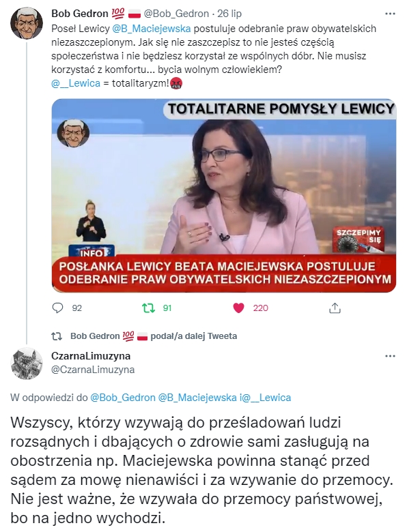Open @__Lewica in the reply-to line
Screen dimensions: 407x532
tap(268, 398)
